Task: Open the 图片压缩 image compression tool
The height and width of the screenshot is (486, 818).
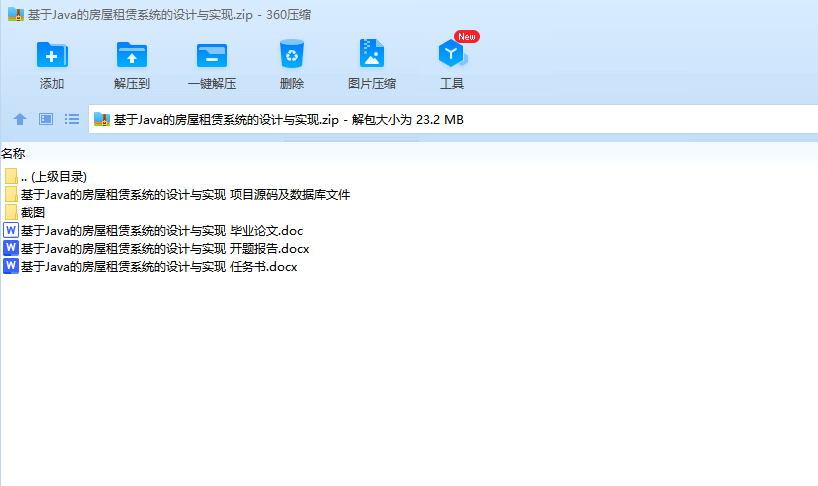Action: [371, 54]
